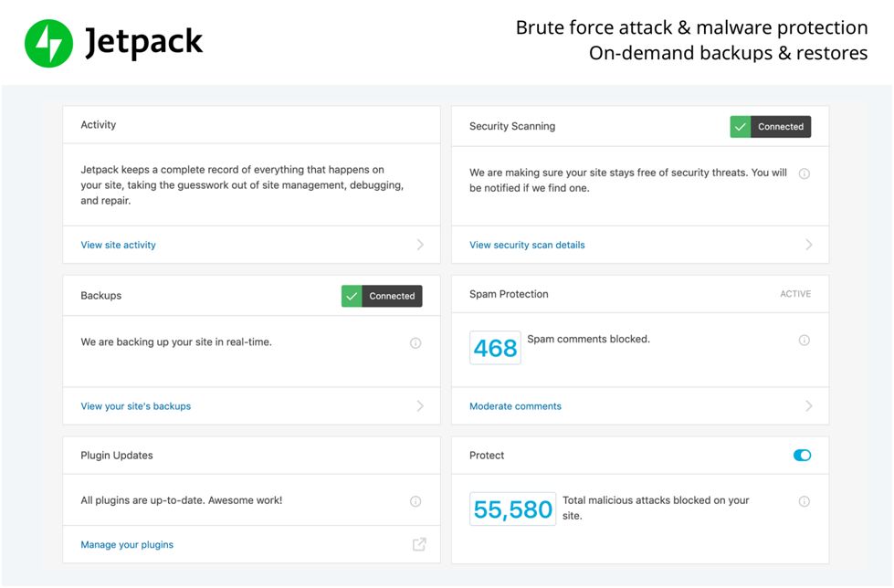The image size is (894, 588).
Task: Click the 468 spam count box
Action: (495, 348)
